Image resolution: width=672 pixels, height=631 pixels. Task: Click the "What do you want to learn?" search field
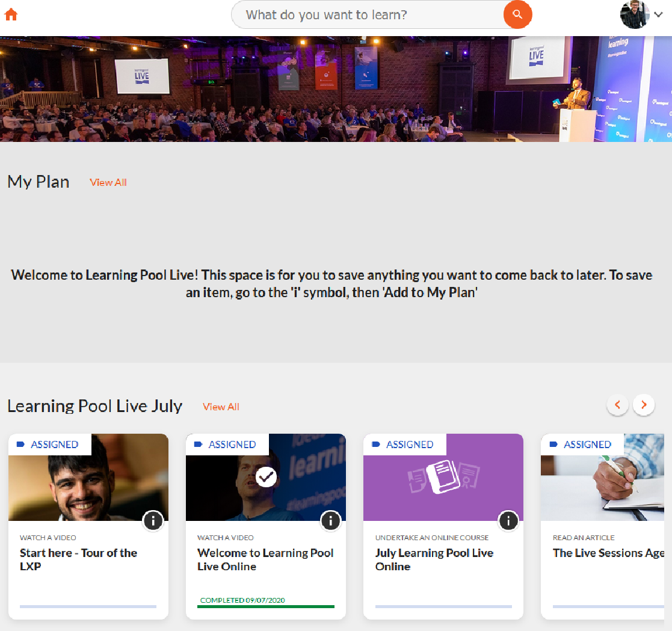coord(361,14)
